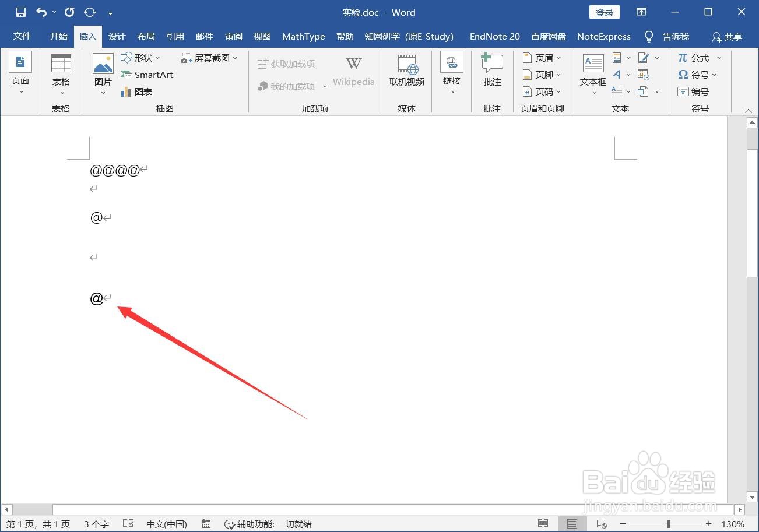Open the 邮件 tab
The height and width of the screenshot is (532, 759).
[x=205, y=36]
